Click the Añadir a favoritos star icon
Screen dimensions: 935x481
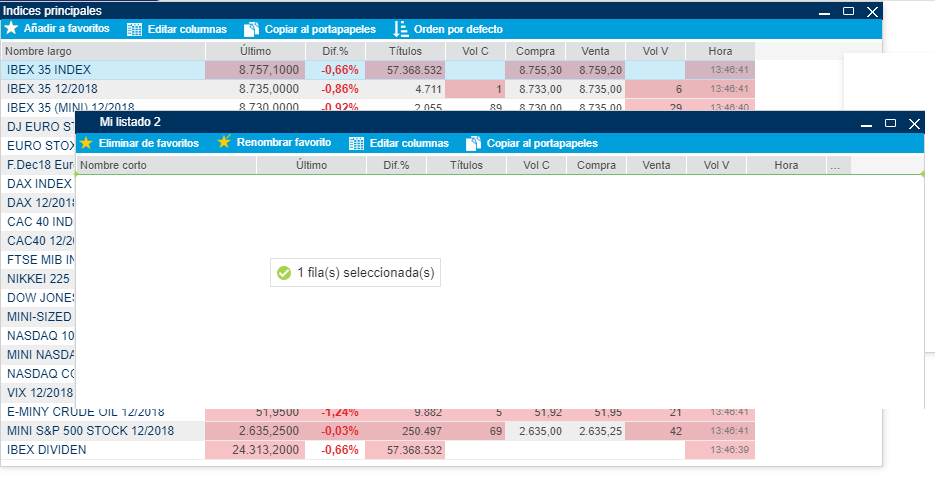pyautogui.click(x=11, y=28)
